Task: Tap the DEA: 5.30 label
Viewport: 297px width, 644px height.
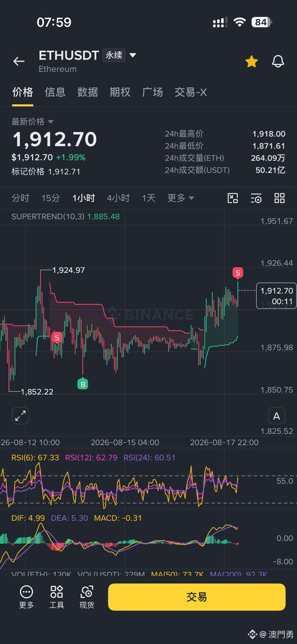Action: click(69, 518)
